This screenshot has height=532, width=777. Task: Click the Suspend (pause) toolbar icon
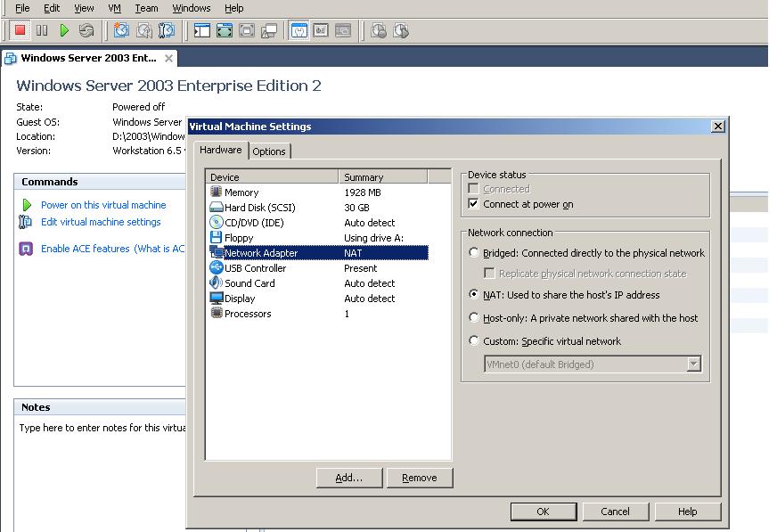click(42, 30)
